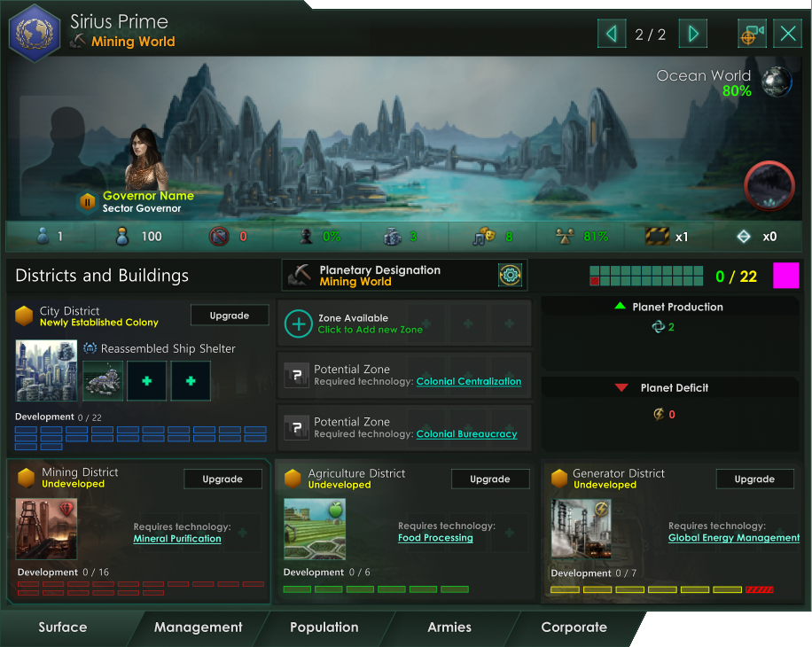Viewport: 812px width, 647px height.
Task: Upgrade the City District
Action: point(230,316)
